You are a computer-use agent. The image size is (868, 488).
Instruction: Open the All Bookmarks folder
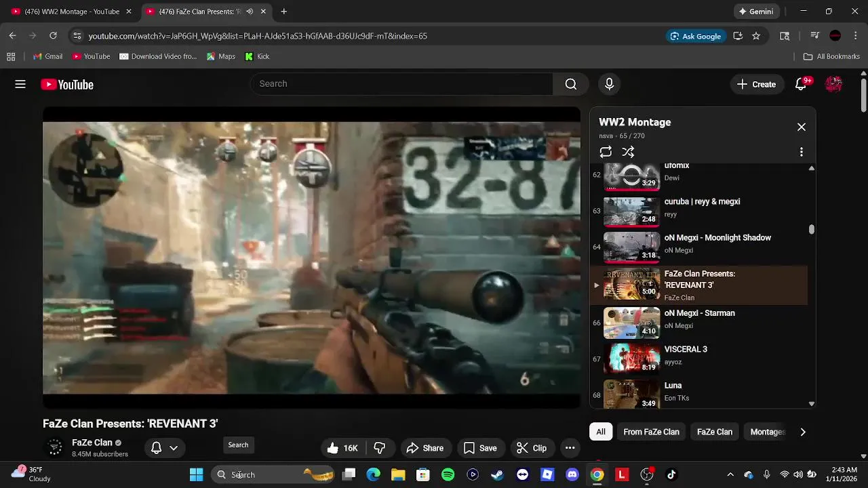click(831, 56)
